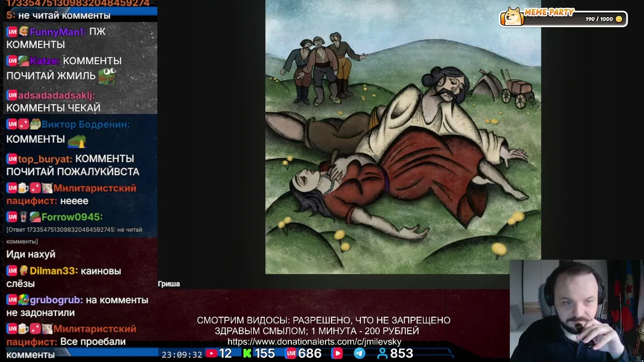The height and width of the screenshot is (362, 644).
Task: Click the YouTube icon next to 12
Action: click(212, 354)
